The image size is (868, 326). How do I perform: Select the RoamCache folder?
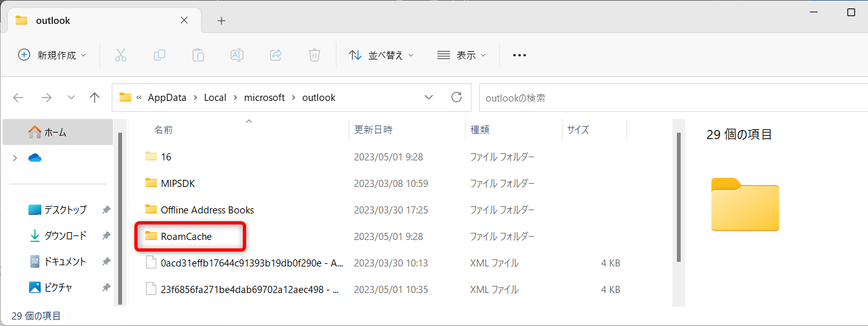(x=186, y=237)
